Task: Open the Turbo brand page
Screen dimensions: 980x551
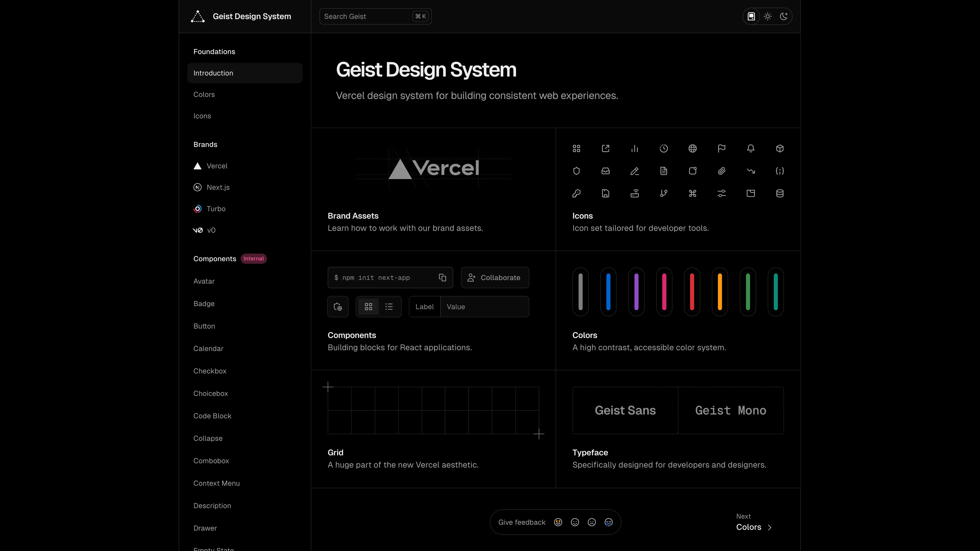Action: click(209, 209)
